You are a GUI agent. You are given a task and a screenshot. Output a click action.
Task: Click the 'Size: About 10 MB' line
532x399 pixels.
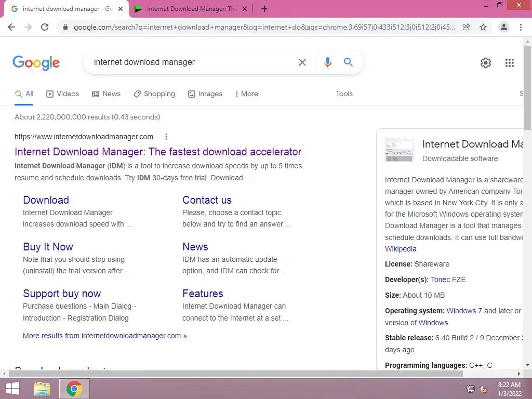[x=415, y=295]
